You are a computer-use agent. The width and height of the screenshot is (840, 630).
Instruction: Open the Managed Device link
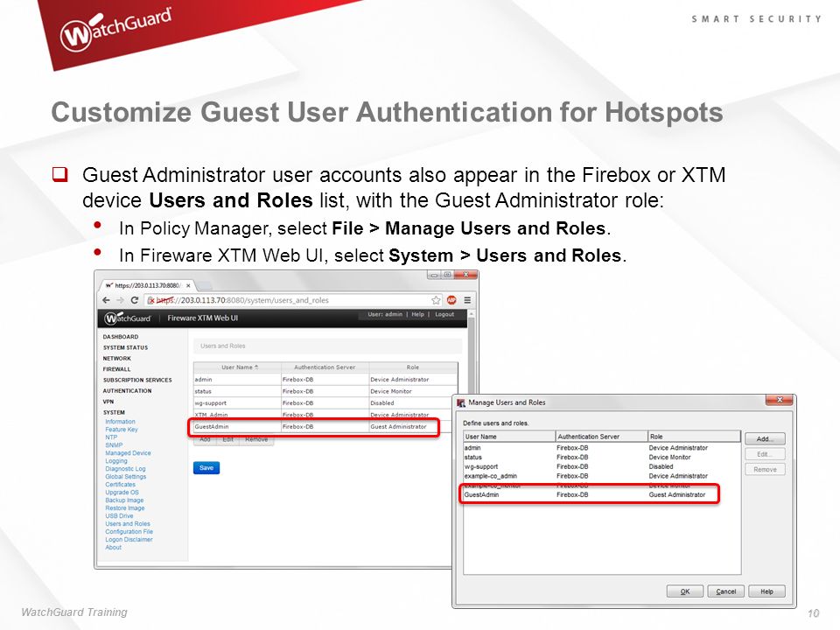pyautogui.click(x=128, y=453)
